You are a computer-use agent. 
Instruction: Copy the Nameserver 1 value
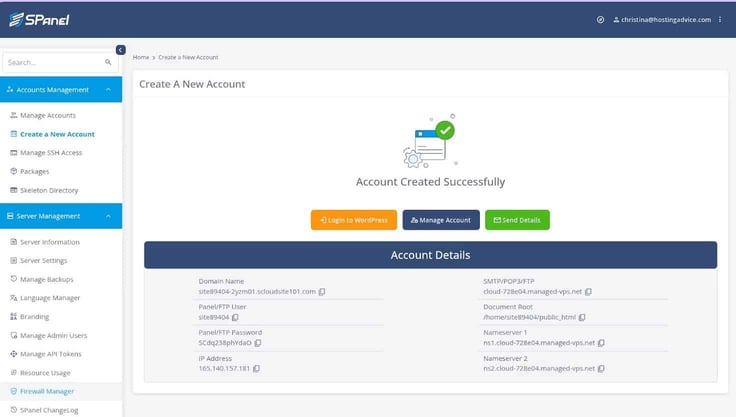[x=601, y=343]
